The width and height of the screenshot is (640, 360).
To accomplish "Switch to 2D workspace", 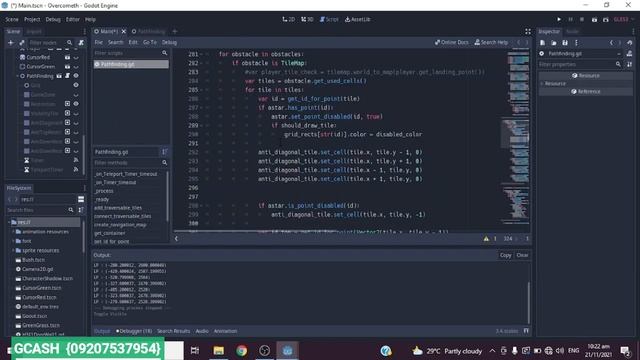I will click(x=289, y=19).
